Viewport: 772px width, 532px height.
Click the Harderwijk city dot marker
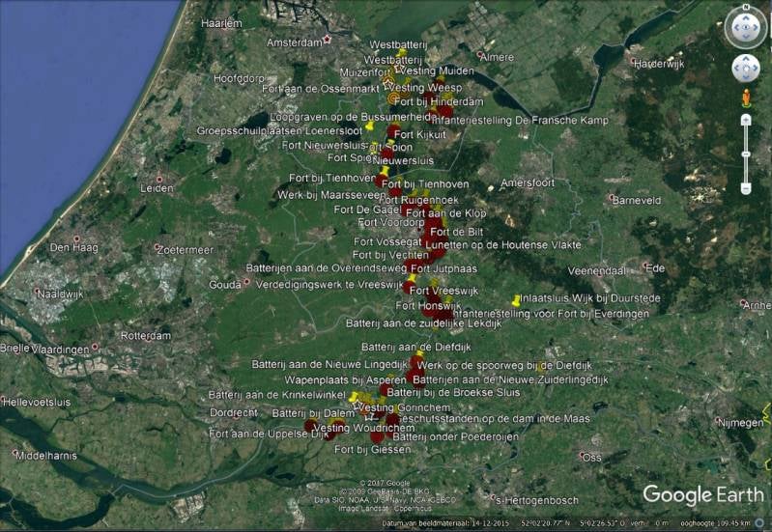[x=634, y=62]
